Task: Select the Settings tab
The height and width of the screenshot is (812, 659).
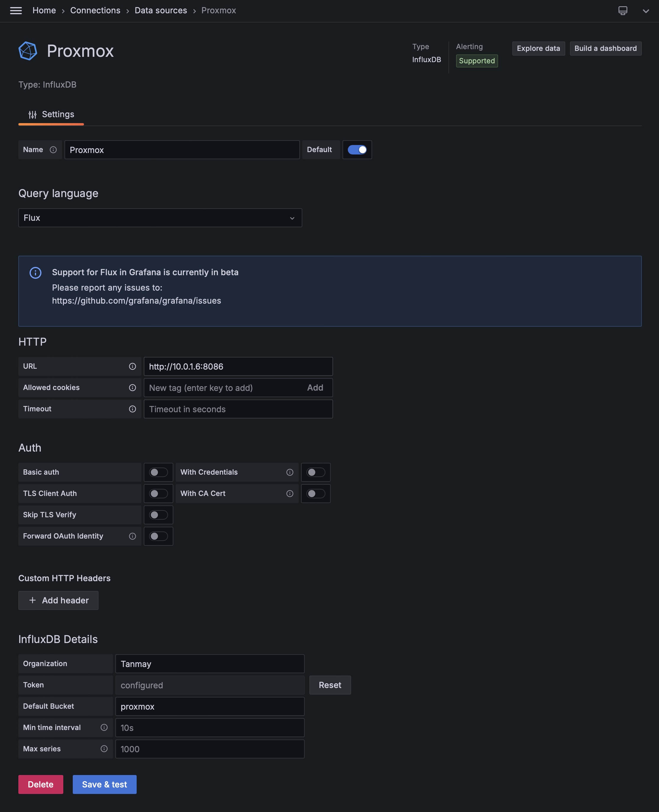Action: [x=51, y=114]
